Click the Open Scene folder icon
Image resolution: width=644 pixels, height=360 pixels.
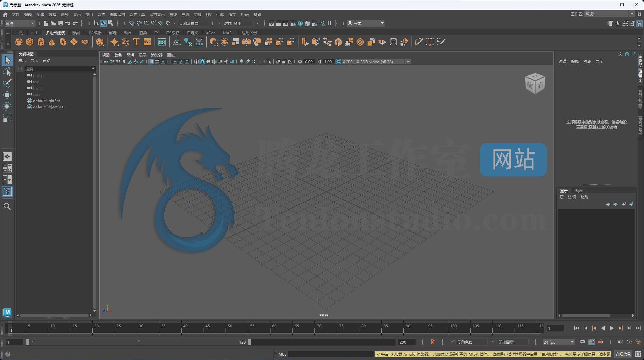coord(53,23)
